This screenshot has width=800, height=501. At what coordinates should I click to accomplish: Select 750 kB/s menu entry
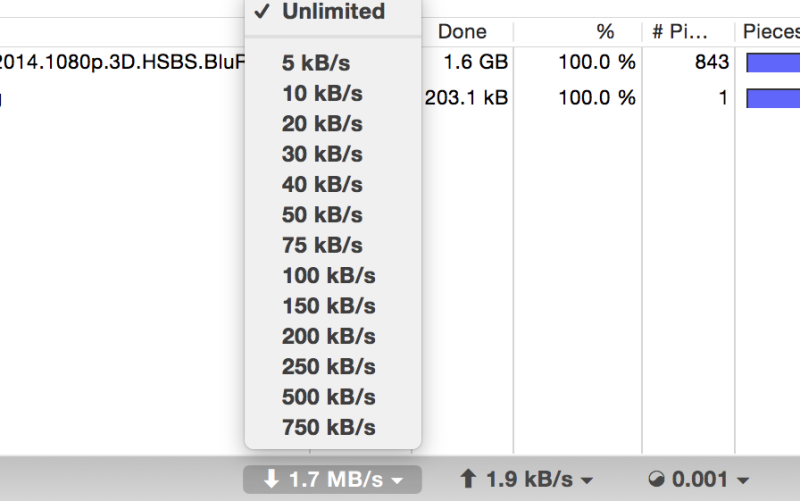point(328,427)
